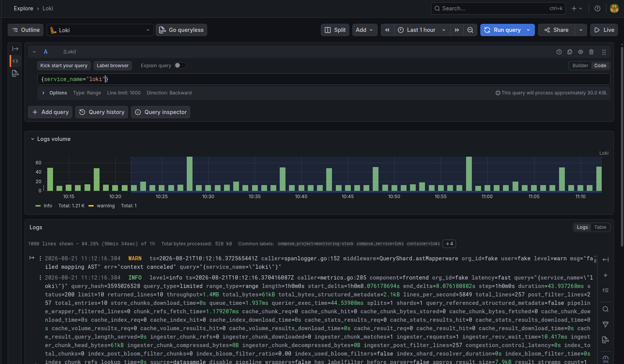Screen dimensions: 624x364
Task: Remove query A with trash icon
Action: coord(591,52)
